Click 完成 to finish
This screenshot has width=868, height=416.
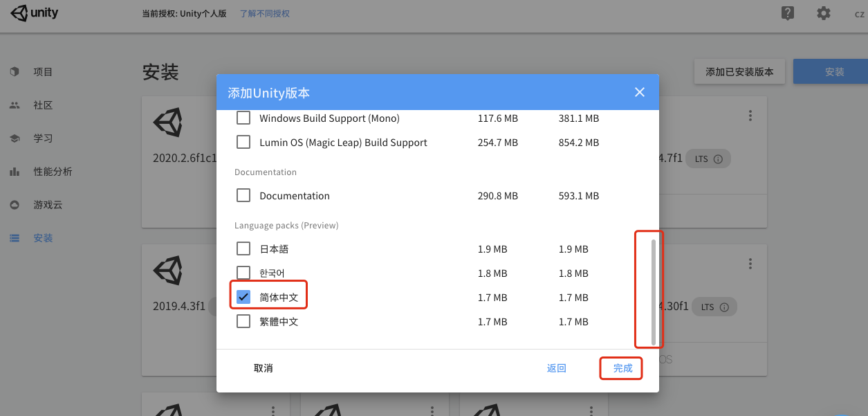tap(623, 368)
